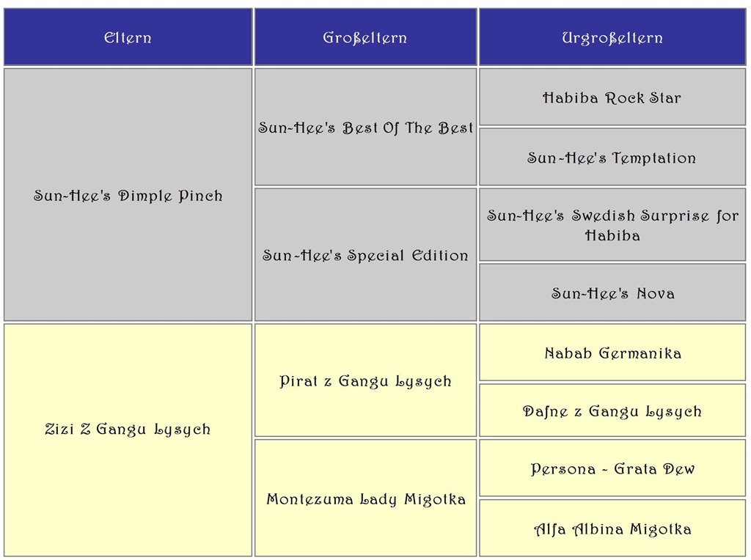The image size is (751, 560).
Task: Open Nabab Germanika entry
Action: tap(612, 354)
